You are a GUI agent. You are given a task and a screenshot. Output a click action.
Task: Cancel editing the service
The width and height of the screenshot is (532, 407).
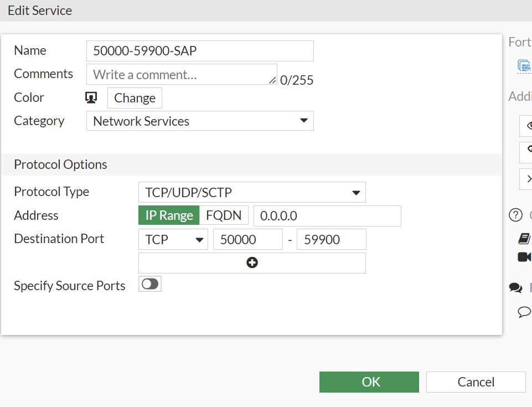[x=476, y=382]
